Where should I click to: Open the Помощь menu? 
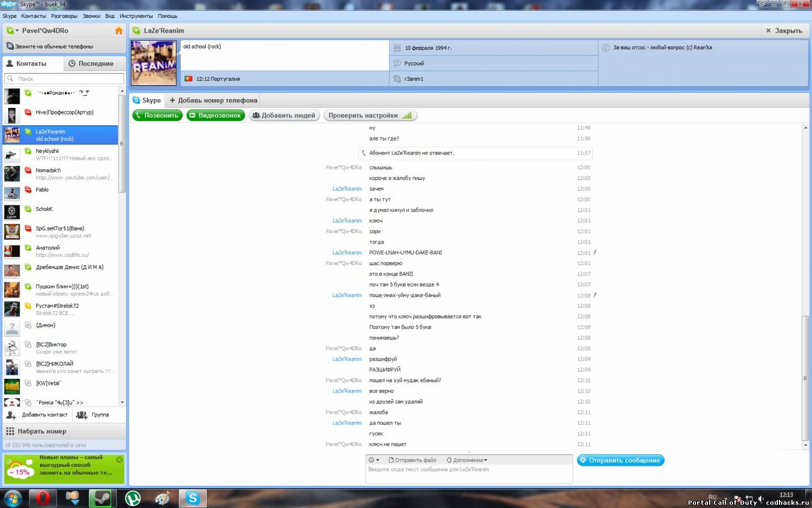tap(168, 16)
